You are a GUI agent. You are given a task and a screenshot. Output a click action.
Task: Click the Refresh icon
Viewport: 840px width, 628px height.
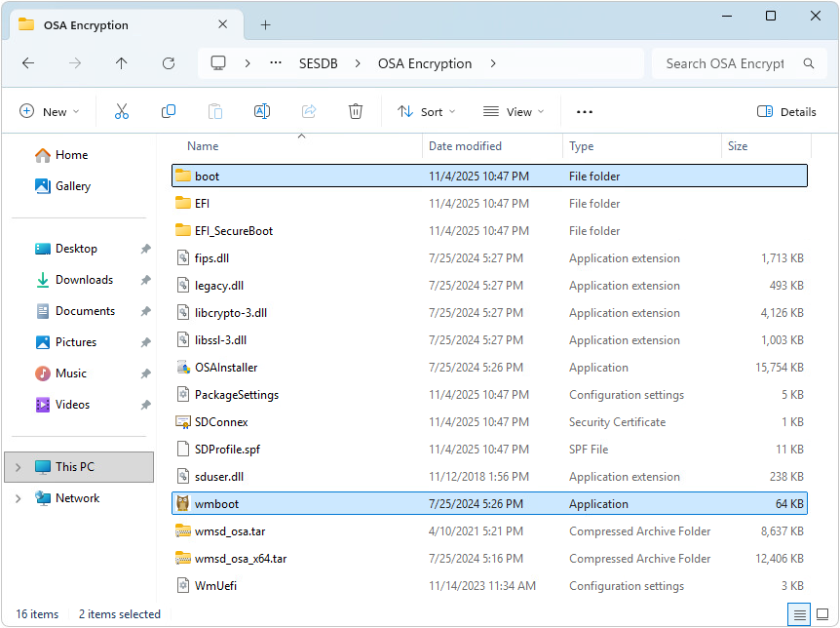click(x=169, y=63)
